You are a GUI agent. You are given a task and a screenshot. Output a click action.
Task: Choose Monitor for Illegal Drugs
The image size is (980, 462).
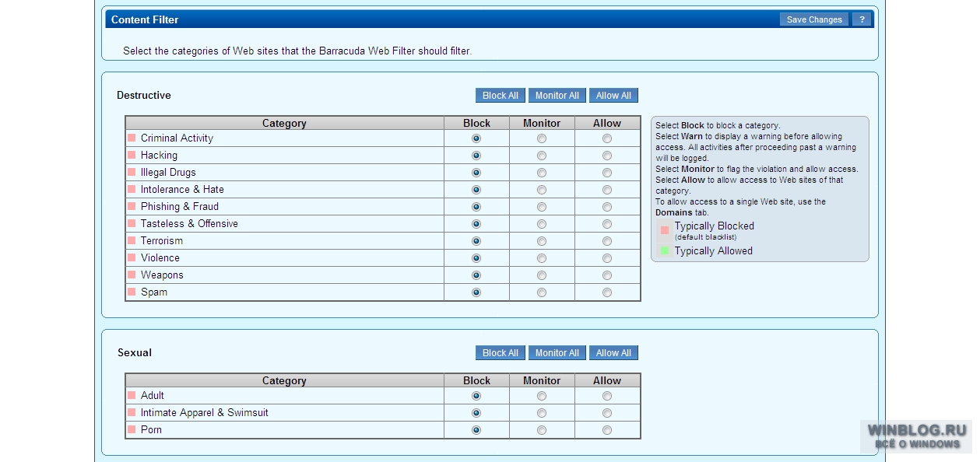pyautogui.click(x=542, y=173)
